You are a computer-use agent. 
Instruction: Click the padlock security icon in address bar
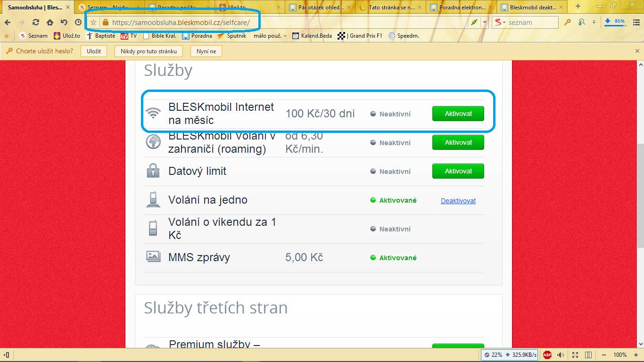click(x=105, y=22)
